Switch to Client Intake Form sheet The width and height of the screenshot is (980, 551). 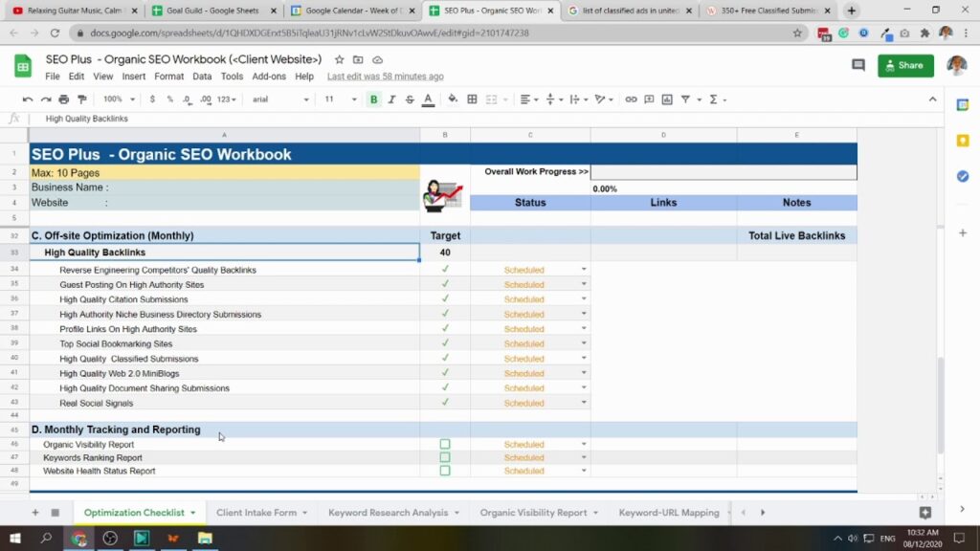point(261,513)
